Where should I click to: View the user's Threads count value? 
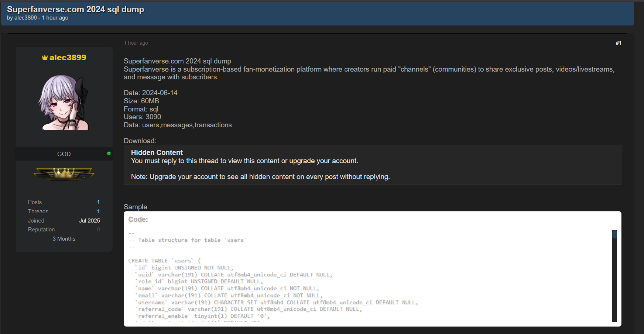point(98,211)
